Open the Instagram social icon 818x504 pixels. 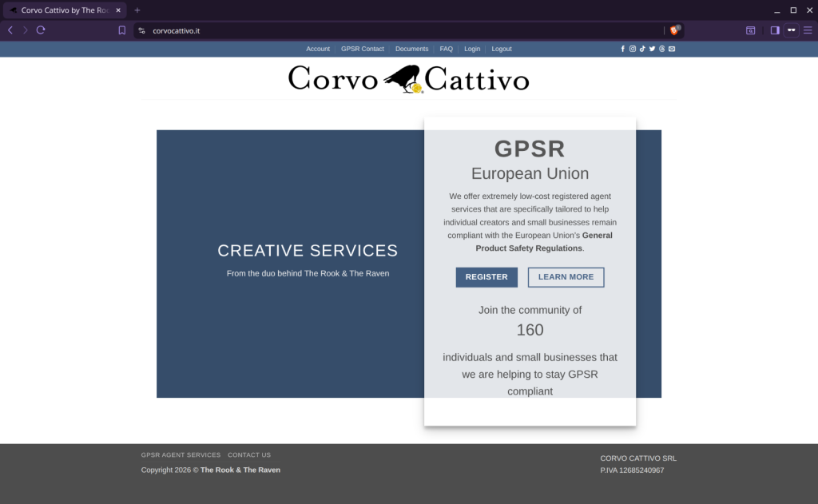[633, 49]
